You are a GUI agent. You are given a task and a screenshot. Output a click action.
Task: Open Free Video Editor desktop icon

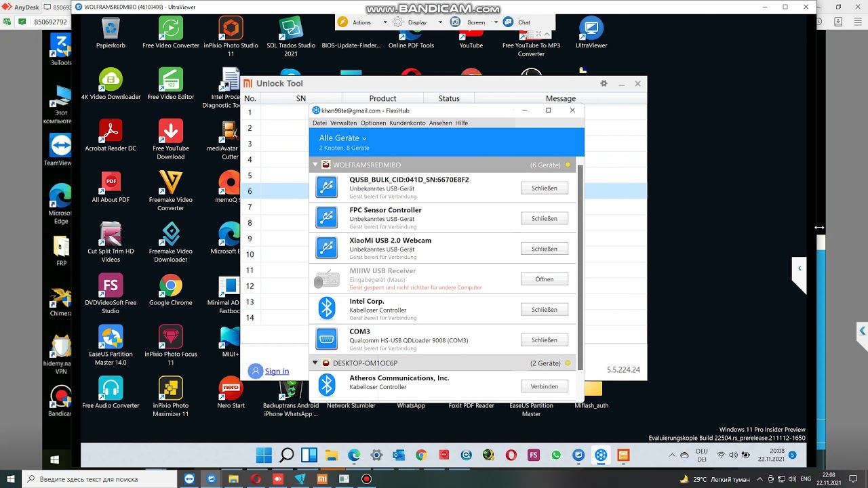(171, 84)
